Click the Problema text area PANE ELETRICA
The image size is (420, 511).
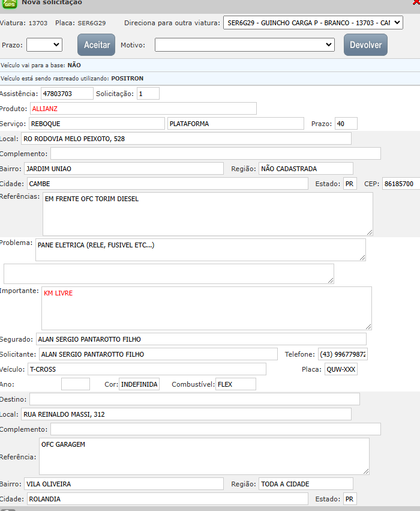[200, 250]
